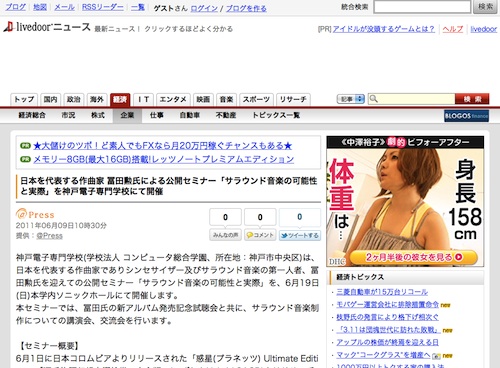Switch to the トップ tab
The height and width of the screenshot is (368, 500).
point(24,99)
